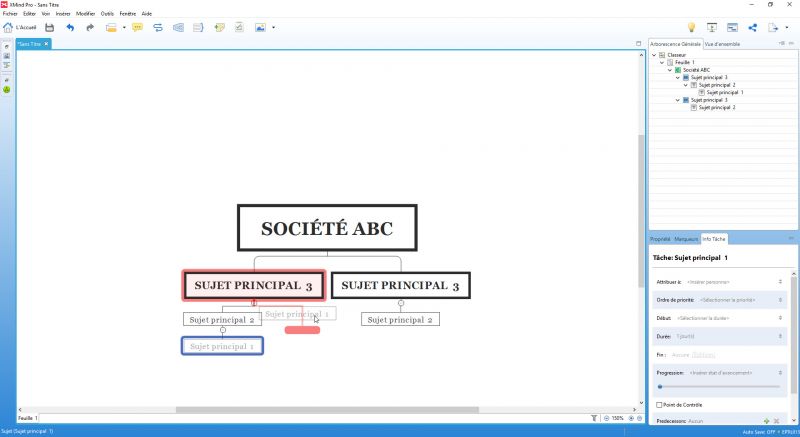
Task: Open the Insérer menu
Action: [x=63, y=14]
